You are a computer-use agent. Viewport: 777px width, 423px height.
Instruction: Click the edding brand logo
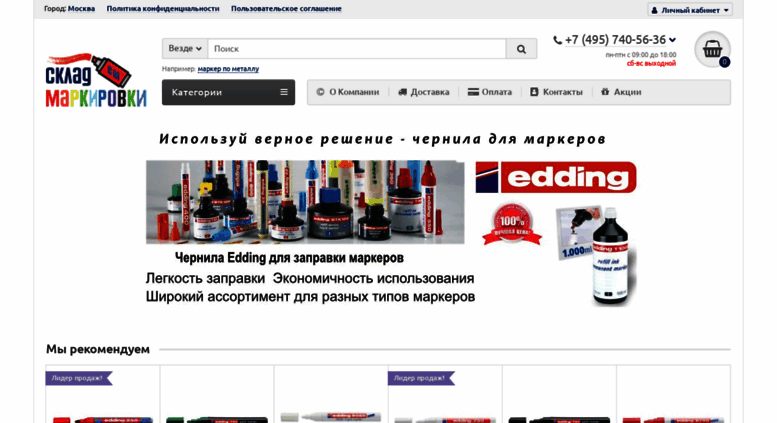click(556, 177)
